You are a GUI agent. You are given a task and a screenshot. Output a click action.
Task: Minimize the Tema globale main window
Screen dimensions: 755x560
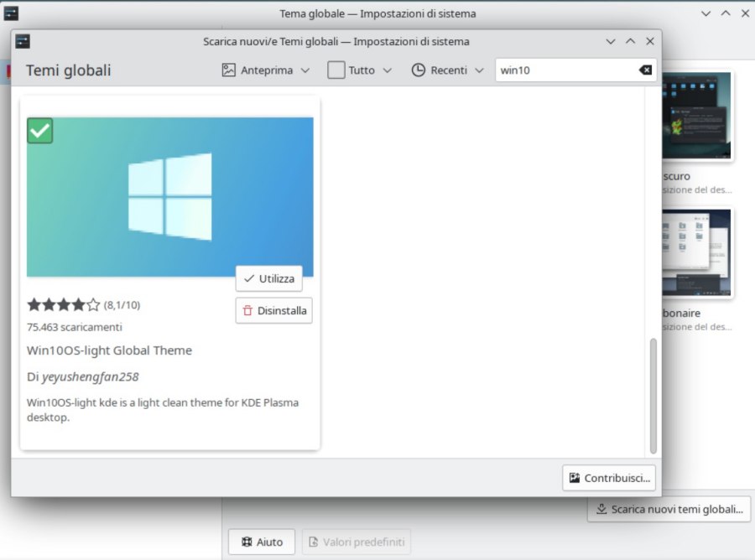[x=706, y=13]
